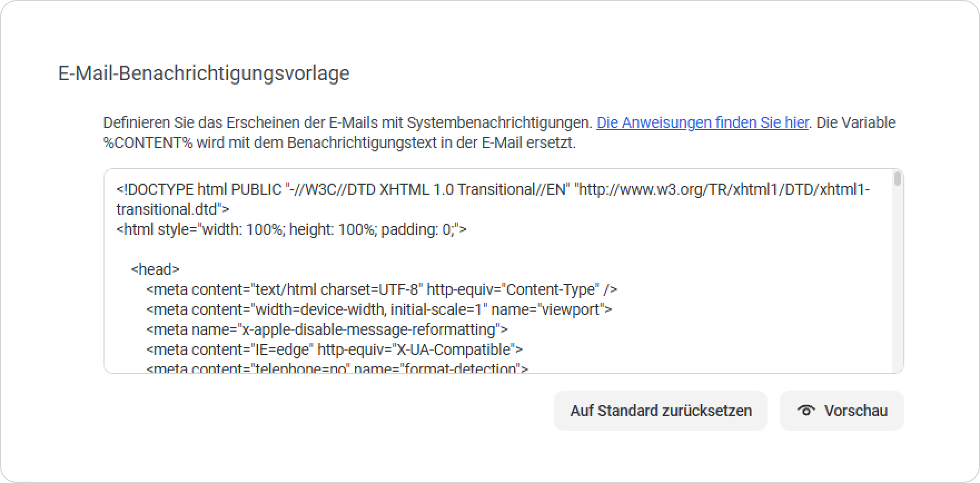The width and height of the screenshot is (980, 483).
Task: Click the Definieren Sie das Erscheinen description sentence
Action: (x=348, y=122)
